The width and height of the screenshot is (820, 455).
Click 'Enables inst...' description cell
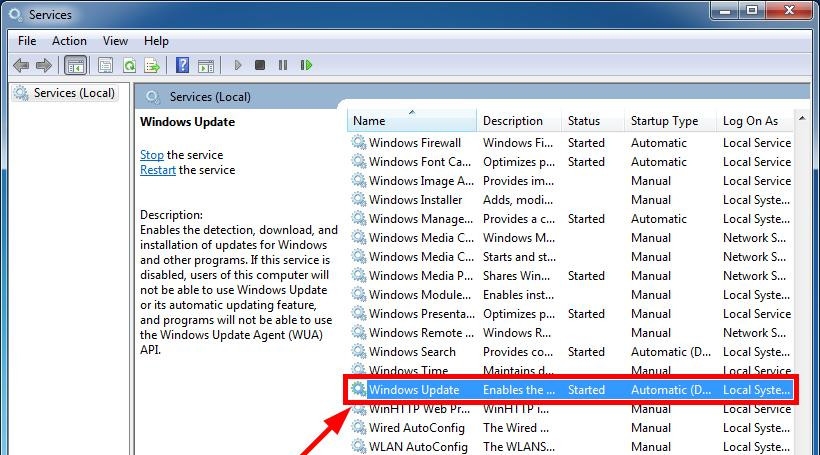click(x=518, y=295)
